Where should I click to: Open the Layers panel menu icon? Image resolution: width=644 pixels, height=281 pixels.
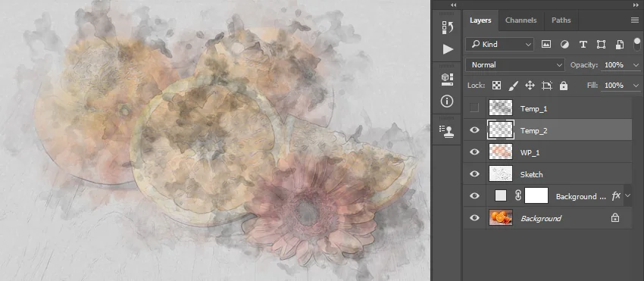[635, 20]
